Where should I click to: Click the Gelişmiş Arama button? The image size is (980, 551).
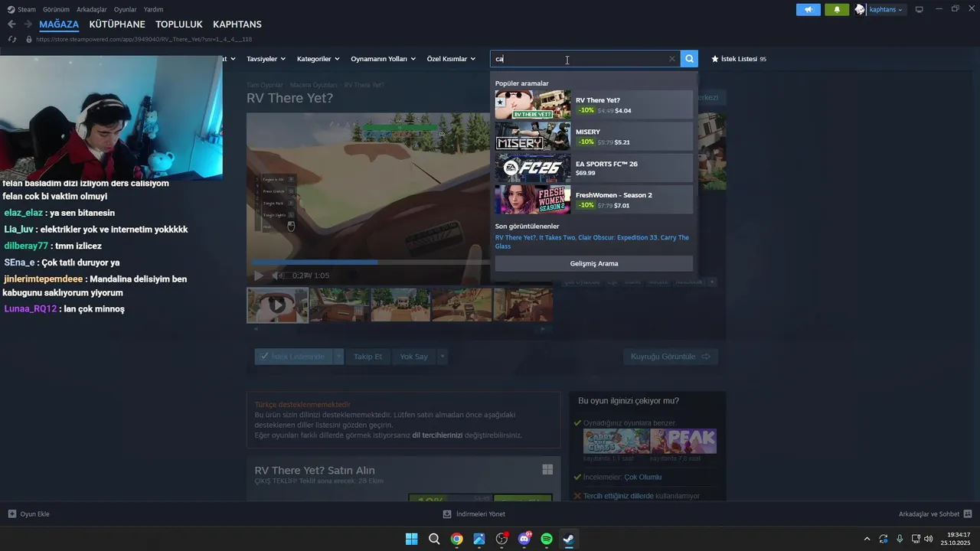594,263
